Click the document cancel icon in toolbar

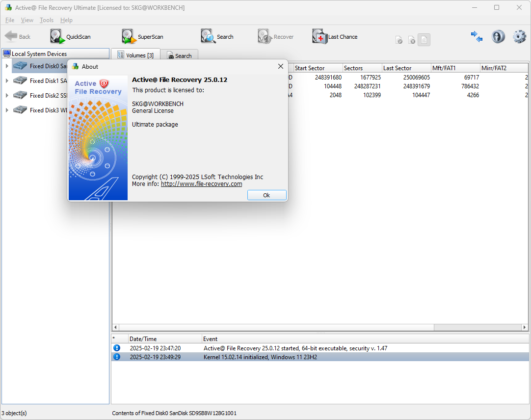(411, 40)
